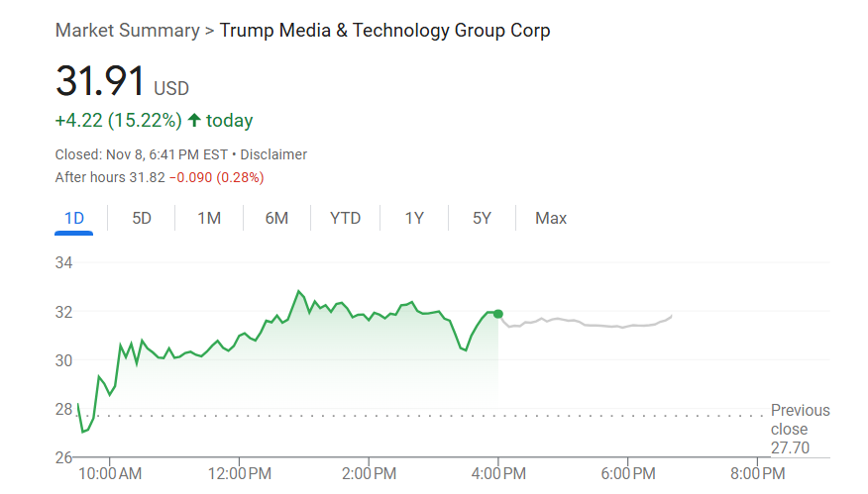This screenshot has height=494, width=868.
Task: Select the 1D chart range tab
Action: point(74,218)
